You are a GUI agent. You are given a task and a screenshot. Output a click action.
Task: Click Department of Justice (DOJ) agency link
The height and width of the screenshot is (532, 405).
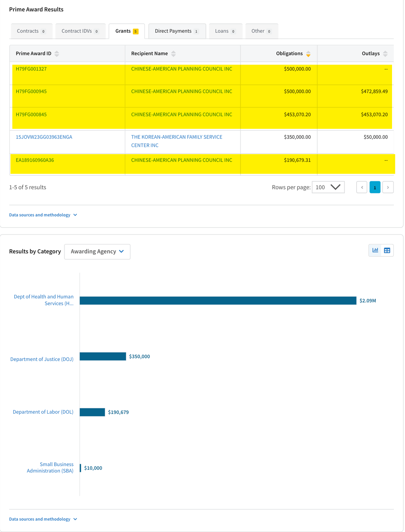[x=42, y=359]
